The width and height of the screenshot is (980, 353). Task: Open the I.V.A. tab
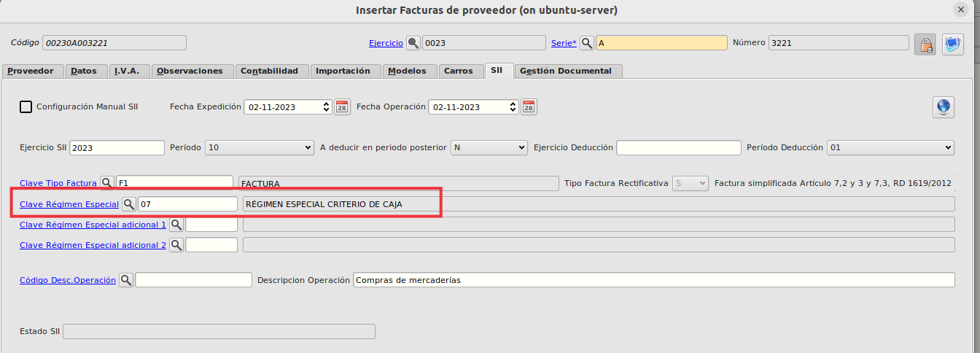tap(129, 71)
